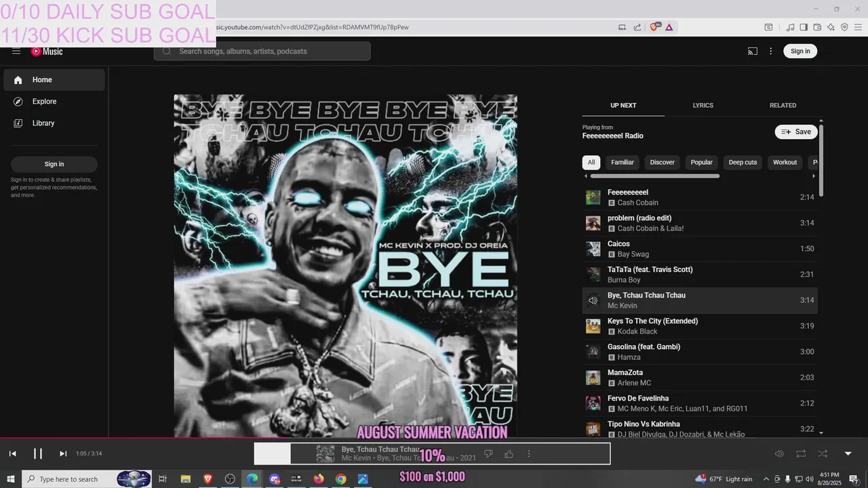
Task: Open the Brave Wallet icon
Action: click(817, 27)
